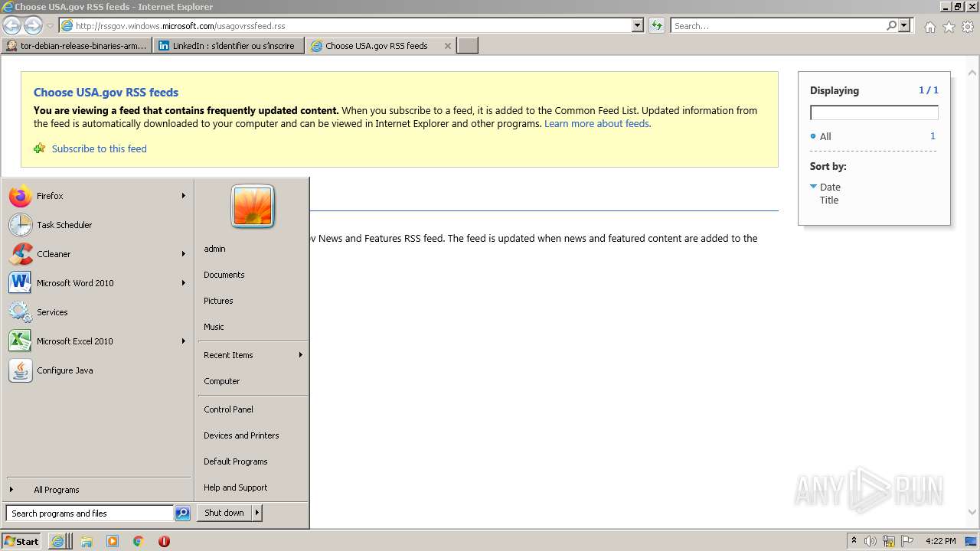Open Learn more about feeds link
980x551 pixels.
[596, 123]
